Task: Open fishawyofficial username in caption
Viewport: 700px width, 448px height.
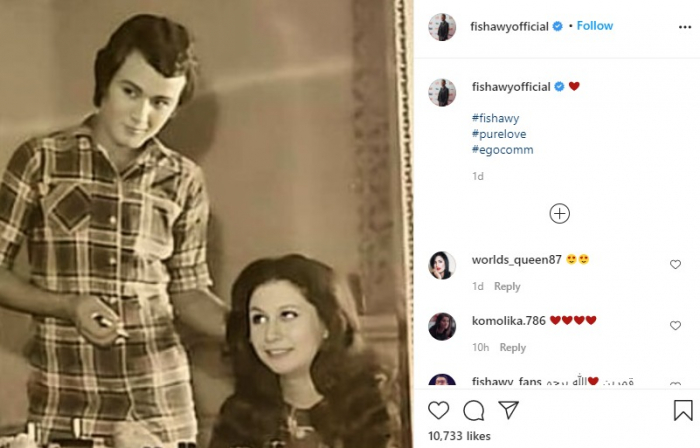Action: tap(510, 87)
